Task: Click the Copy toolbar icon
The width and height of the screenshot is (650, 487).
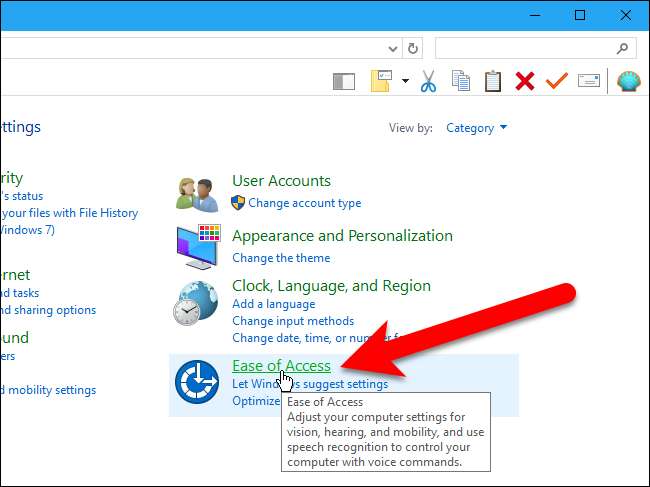Action: [461, 80]
